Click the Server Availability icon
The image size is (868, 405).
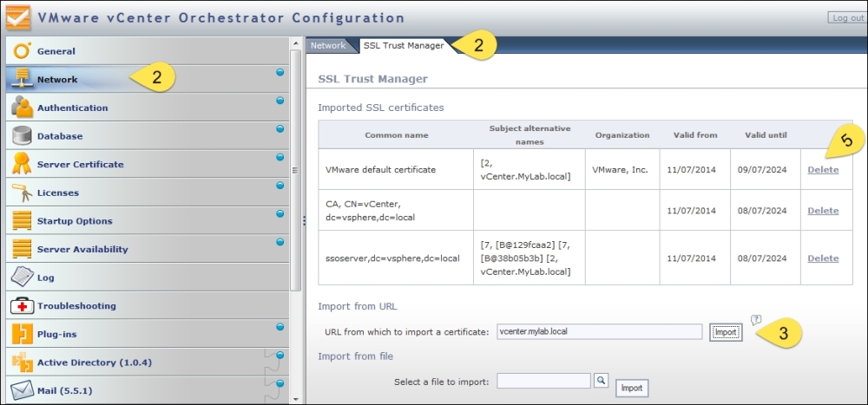(x=23, y=249)
